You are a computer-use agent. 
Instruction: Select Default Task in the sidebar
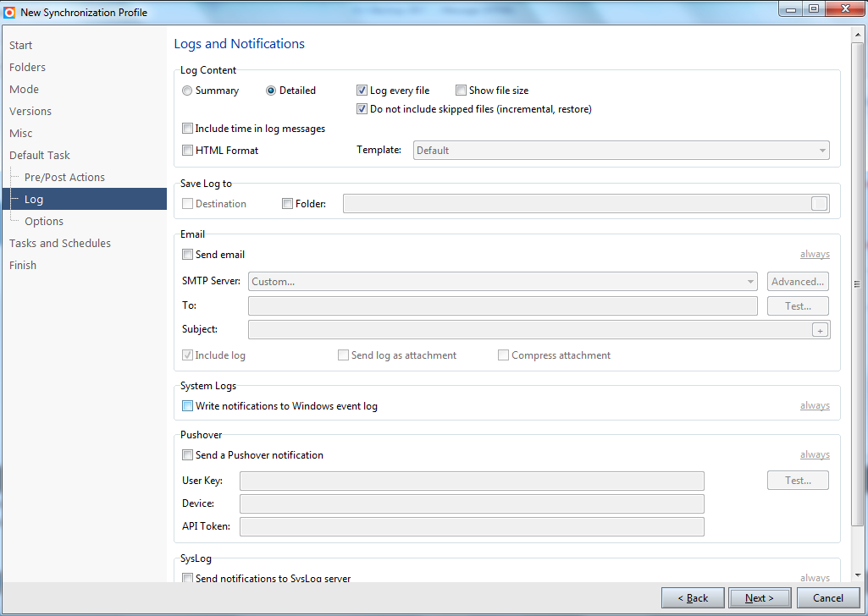tap(39, 156)
